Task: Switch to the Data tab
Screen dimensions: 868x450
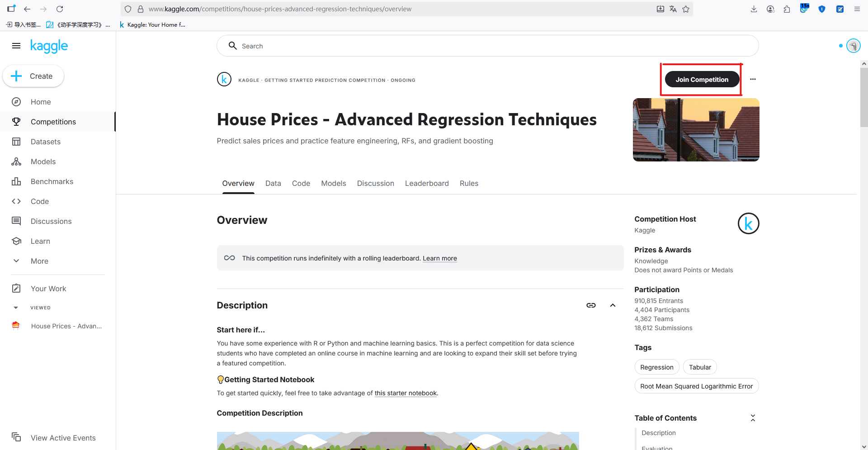Action: (273, 183)
